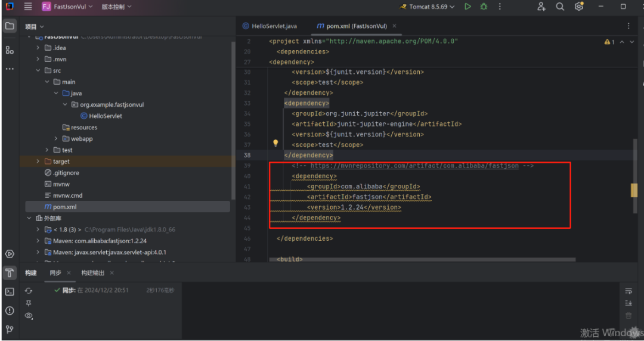The height and width of the screenshot is (341, 644).
Task: Select the resources folder
Action: pos(80,128)
